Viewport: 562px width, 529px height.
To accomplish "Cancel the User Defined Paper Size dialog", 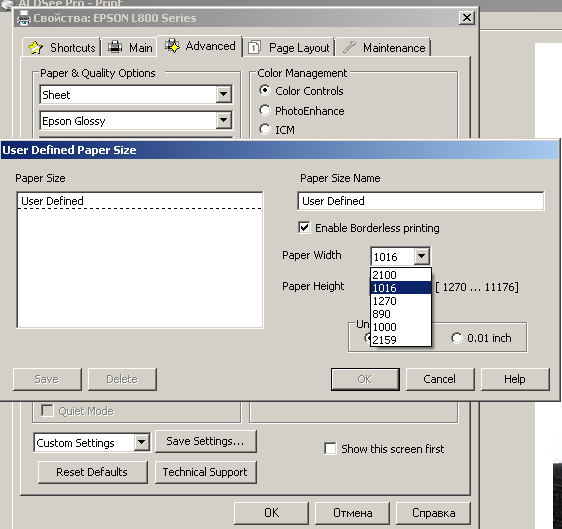I will (440, 379).
